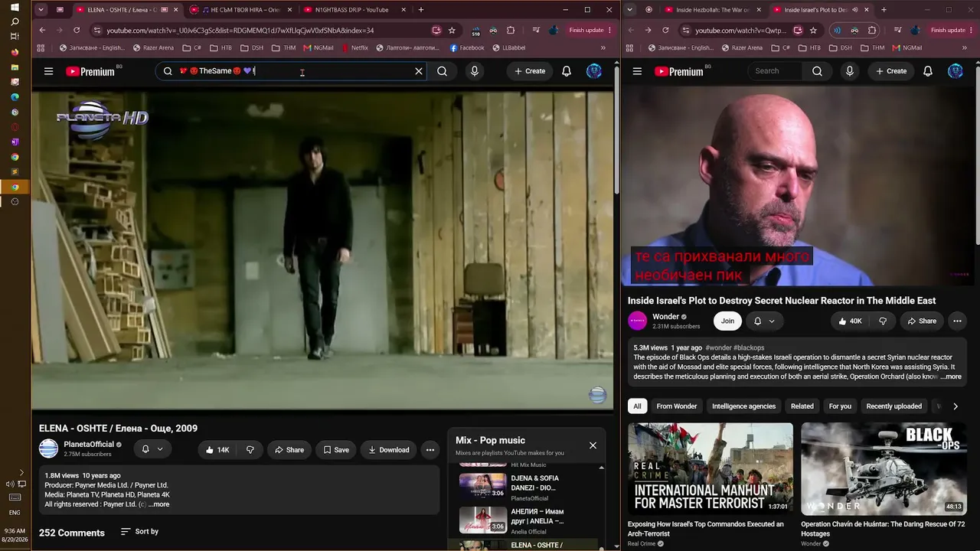Image resolution: width=980 pixels, height=551 pixels.
Task: Open Wonder channel avatar
Action: pyautogui.click(x=638, y=321)
